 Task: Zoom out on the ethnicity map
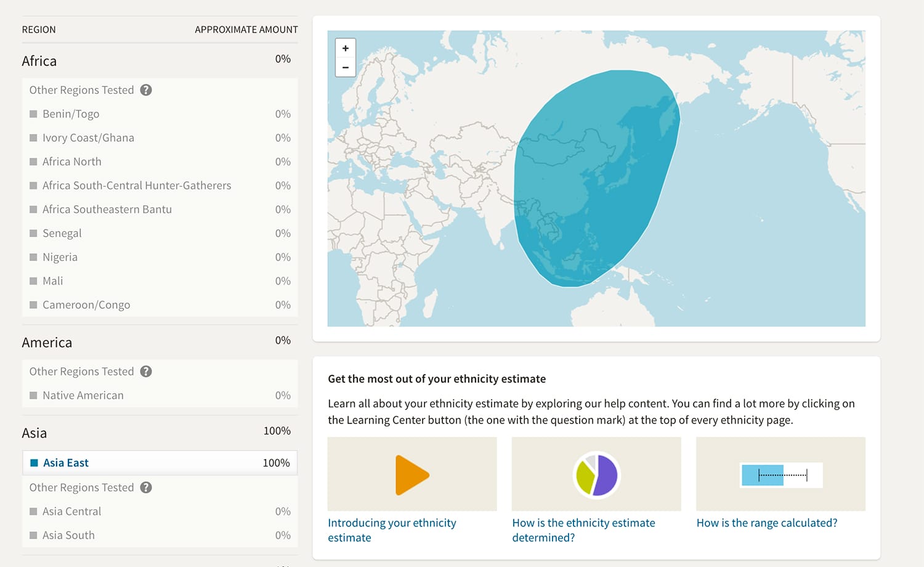(x=345, y=67)
